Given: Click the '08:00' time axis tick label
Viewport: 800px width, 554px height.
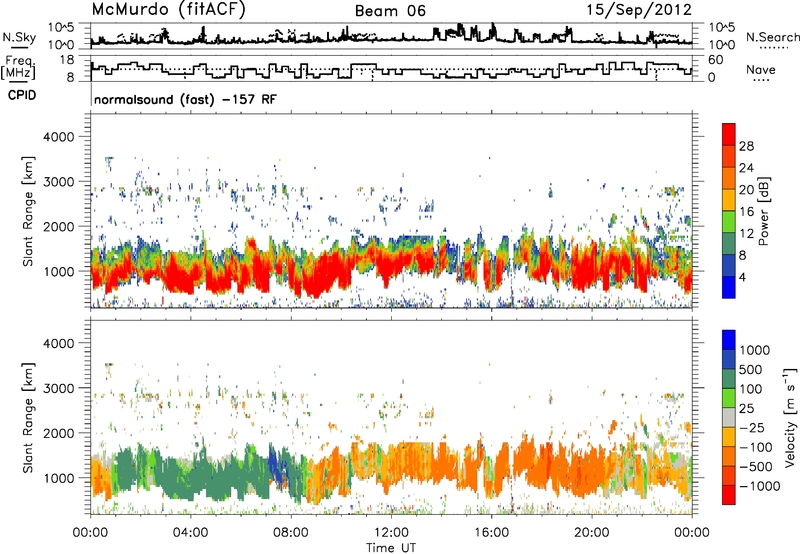Looking at the screenshot, I should pyautogui.click(x=291, y=532).
